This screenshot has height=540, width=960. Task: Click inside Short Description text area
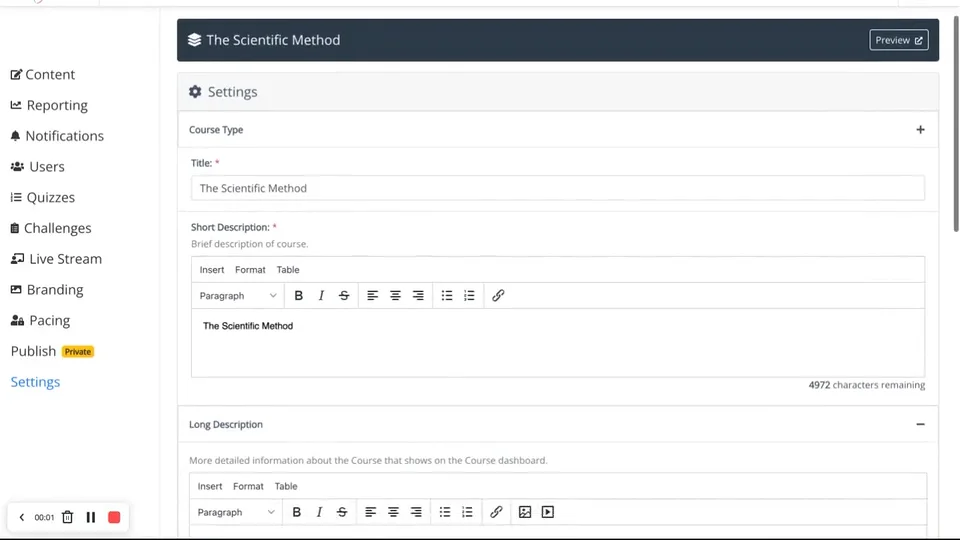click(x=558, y=343)
